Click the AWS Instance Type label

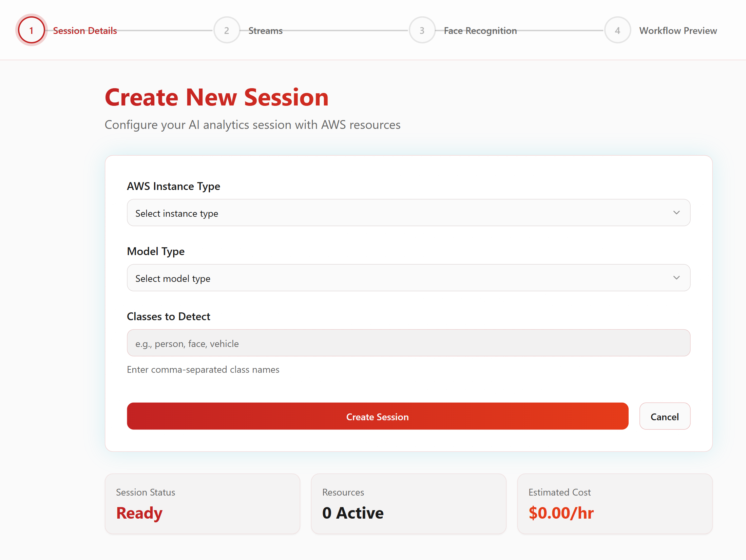click(173, 186)
